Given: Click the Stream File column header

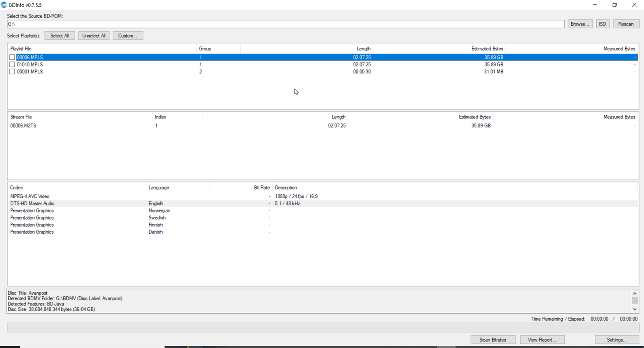Looking at the screenshot, I should (79, 117).
